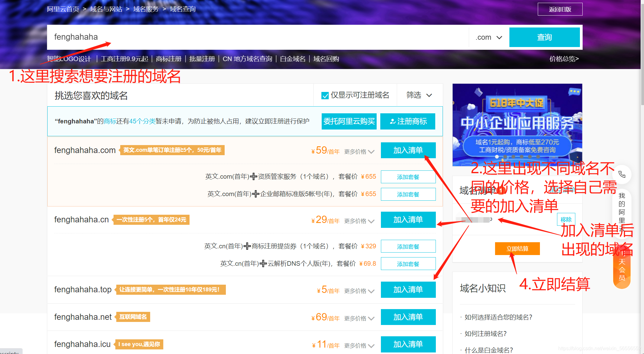Expand 更多价格 for fenghahaha.cn

tap(359, 221)
